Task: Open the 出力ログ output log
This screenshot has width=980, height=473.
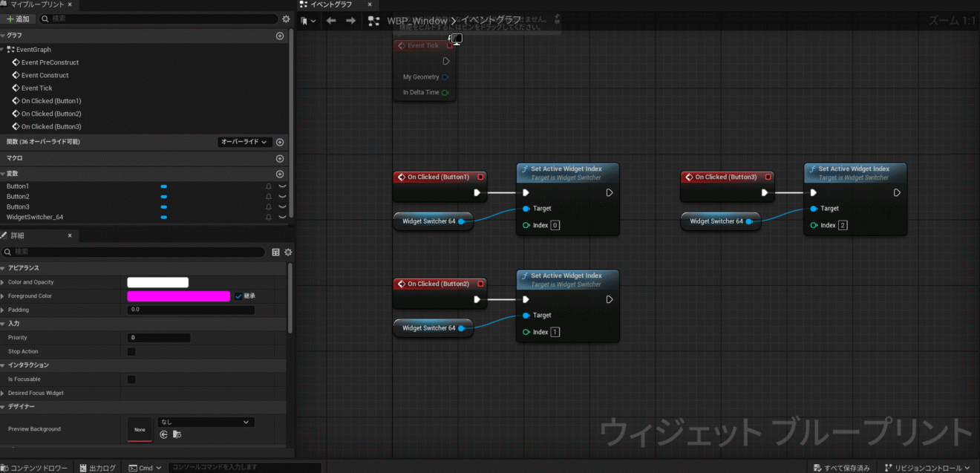Action: [97, 468]
